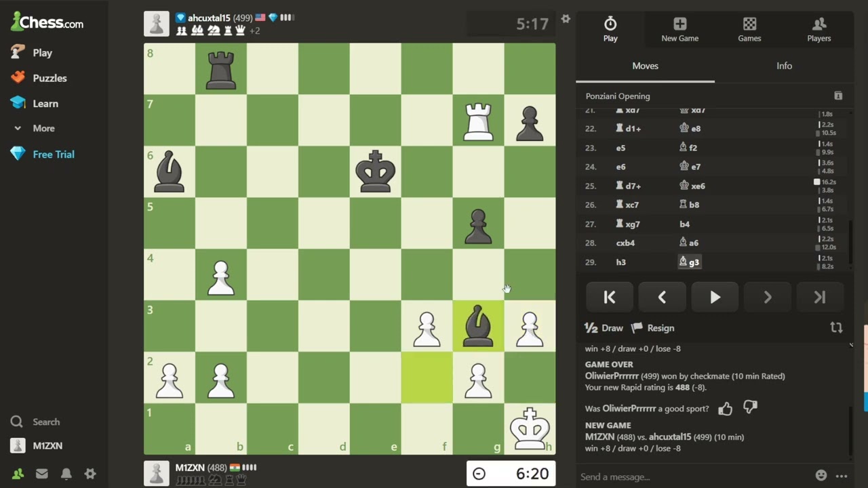Open the New Game tab
The height and width of the screenshot is (488, 868).
click(x=679, y=29)
